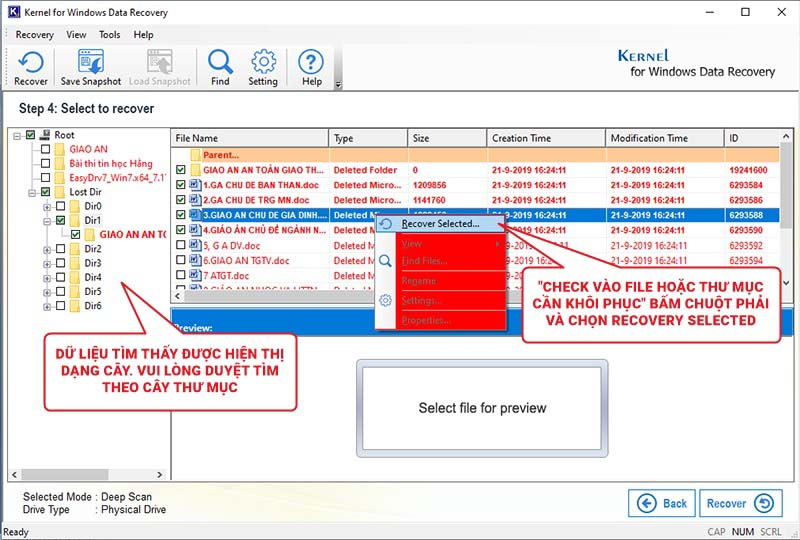800x540 pixels.
Task: Check the GIAO AN folder checkbox
Action: 45,149
